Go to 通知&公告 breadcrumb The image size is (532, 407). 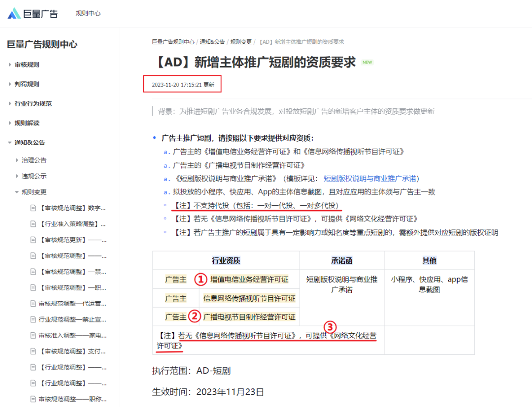point(212,42)
